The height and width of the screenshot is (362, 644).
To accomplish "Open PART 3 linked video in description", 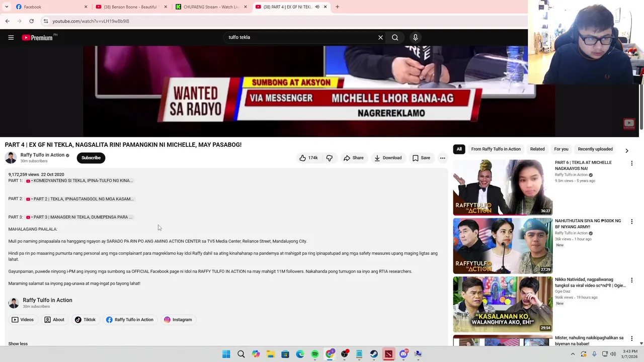I will 79,217.
